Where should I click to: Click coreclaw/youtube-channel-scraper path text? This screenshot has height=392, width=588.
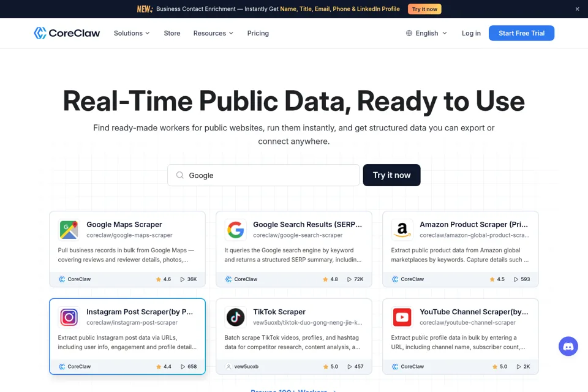(x=467, y=323)
